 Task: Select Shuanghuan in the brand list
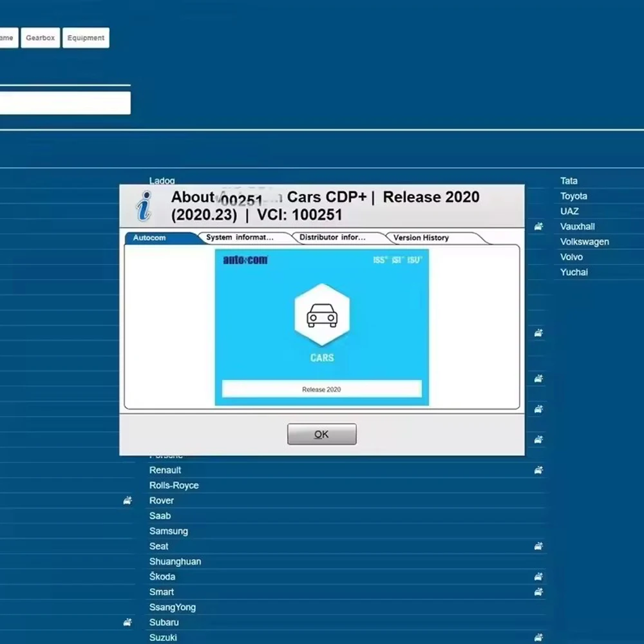click(175, 562)
